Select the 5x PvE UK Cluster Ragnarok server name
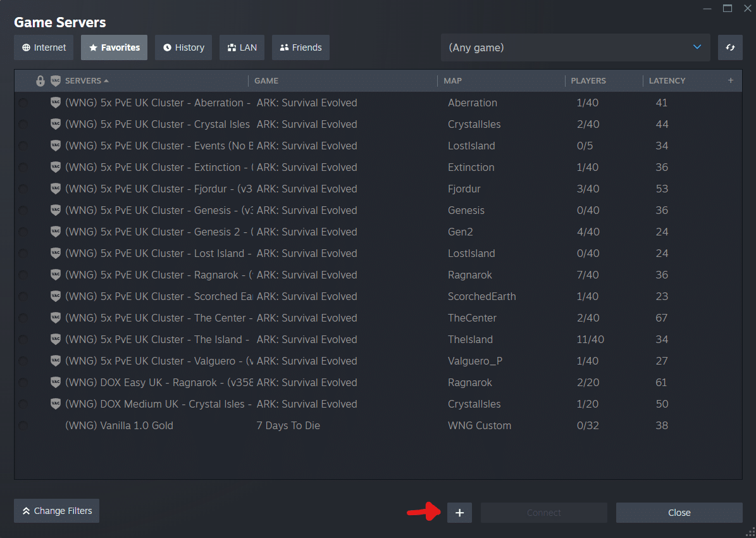Image resolution: width=756 pixels, height=538 pixels. (x=159, y=275)
